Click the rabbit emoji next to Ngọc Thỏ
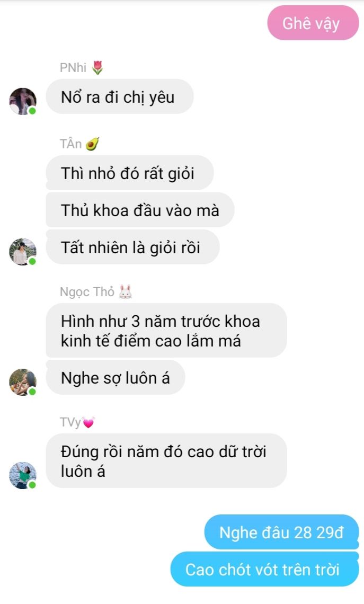This screenshot has height=604, width=364. [x=125, y=292]
